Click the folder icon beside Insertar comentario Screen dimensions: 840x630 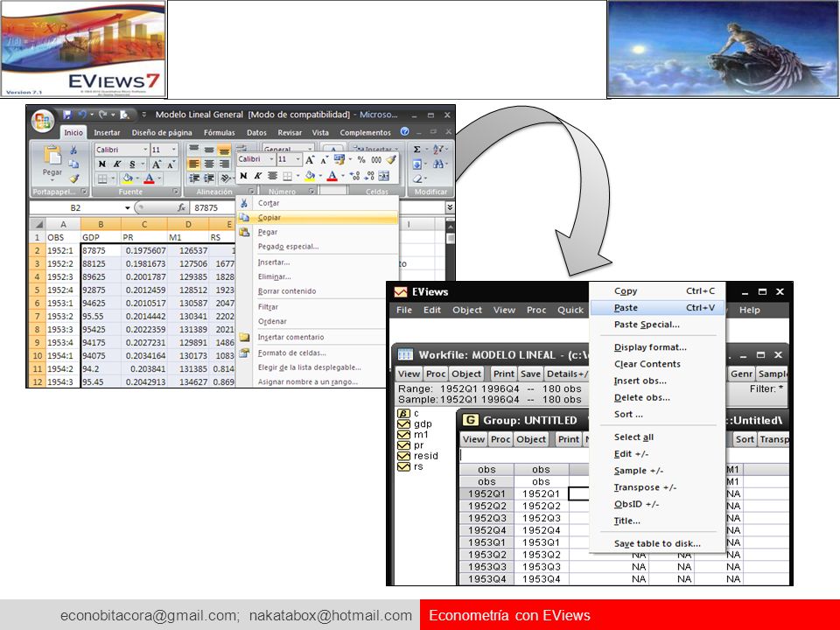point(244,337)
